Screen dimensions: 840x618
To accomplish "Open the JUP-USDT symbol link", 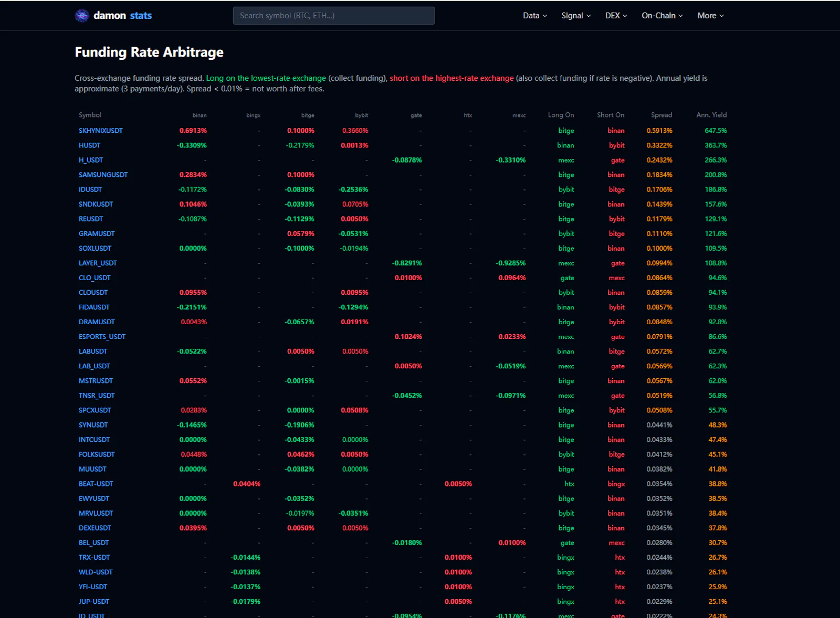I will coord(94,601).
